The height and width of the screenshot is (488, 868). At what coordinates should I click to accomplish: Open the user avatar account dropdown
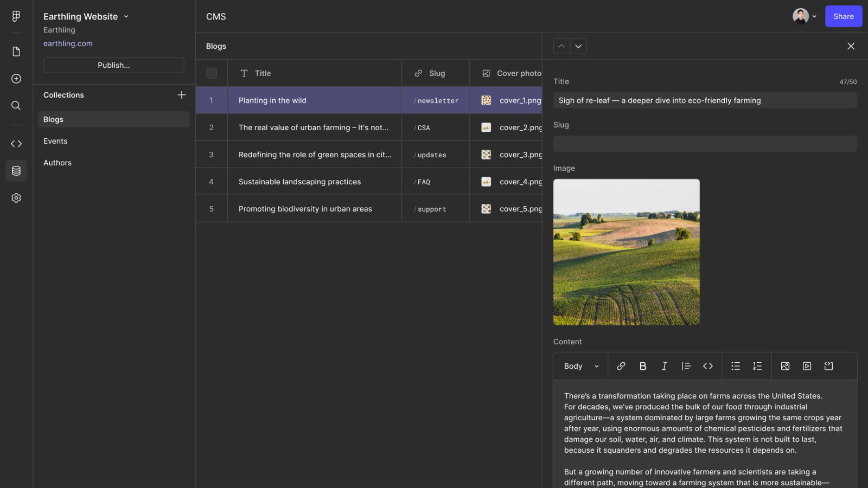pos(805,16)
